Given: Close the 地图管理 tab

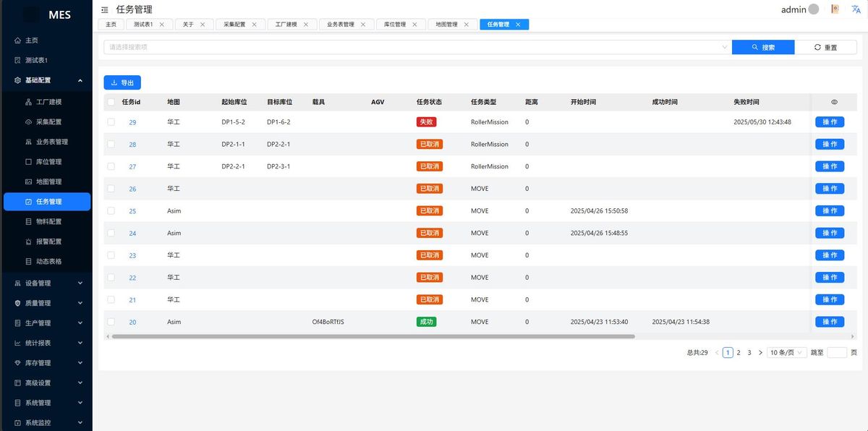Looking at the screenshot, I should (467, 24).
